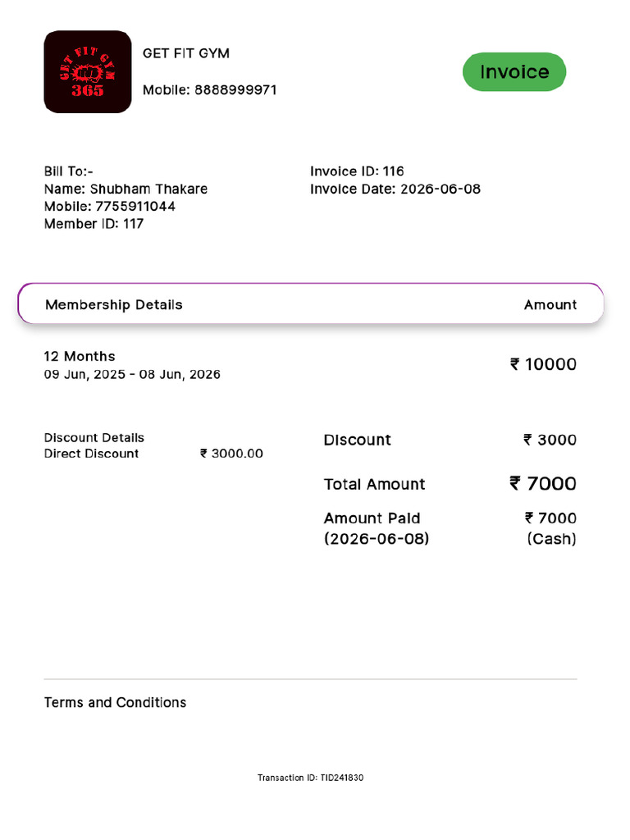Click the Total Amount ₹ 7000 value
The height and width of the screenshot is (840, 630).
click(543, 484)
